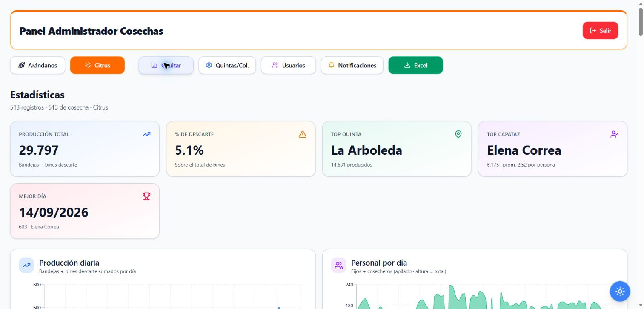Click the scrollbar's up arrow
This screenshot has width=644, height=309.
641,3
